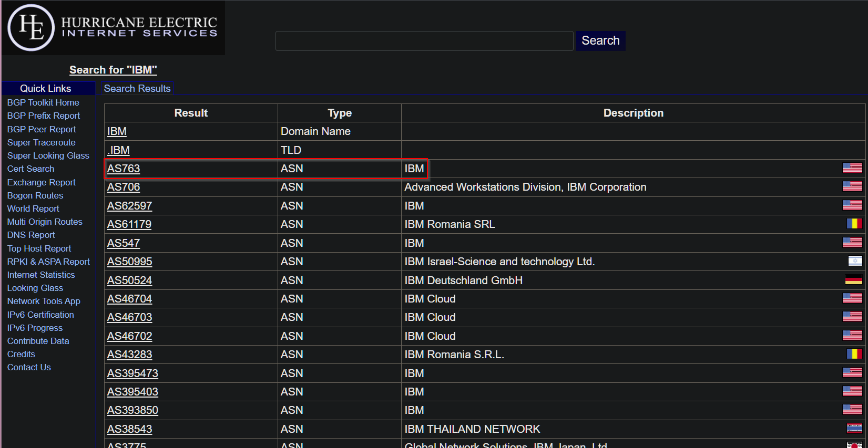This screenshot has width=868, height=448.
Task: Focus the search text box
Action: pos(424,41)
